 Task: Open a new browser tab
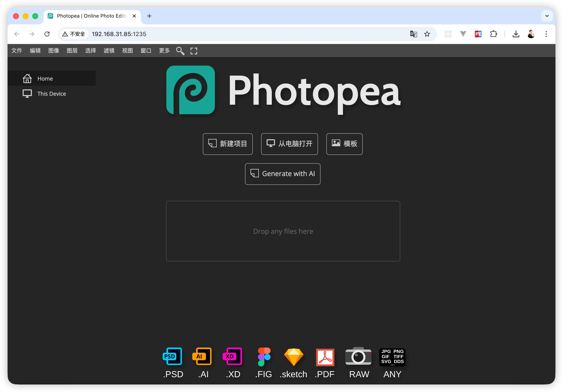point(149,16)
